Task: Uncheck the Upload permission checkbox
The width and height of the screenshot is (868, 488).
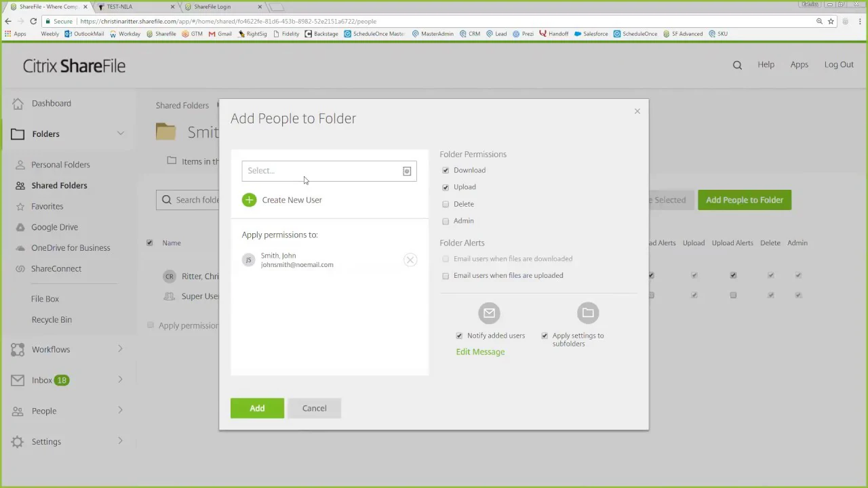Action: coord(446,187)
